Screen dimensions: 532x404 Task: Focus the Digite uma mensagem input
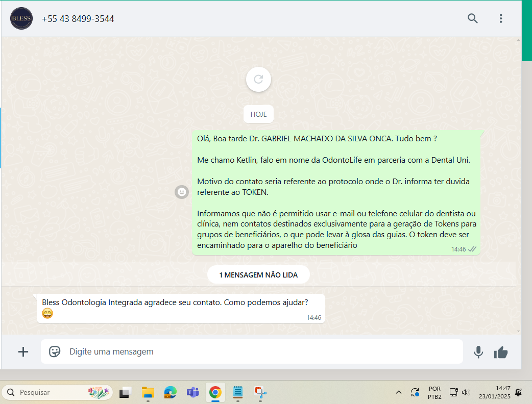tap(252, 351)
